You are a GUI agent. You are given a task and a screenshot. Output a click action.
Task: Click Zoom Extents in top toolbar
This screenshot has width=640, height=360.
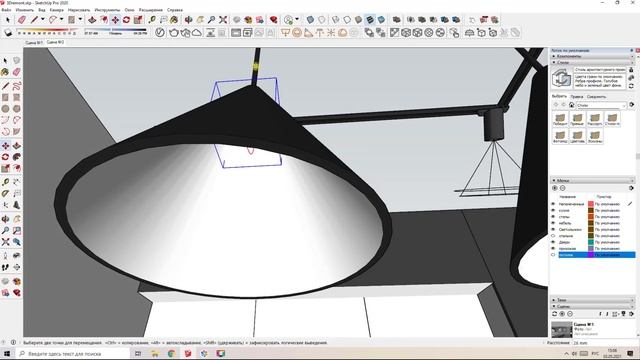tap(223, 20)
